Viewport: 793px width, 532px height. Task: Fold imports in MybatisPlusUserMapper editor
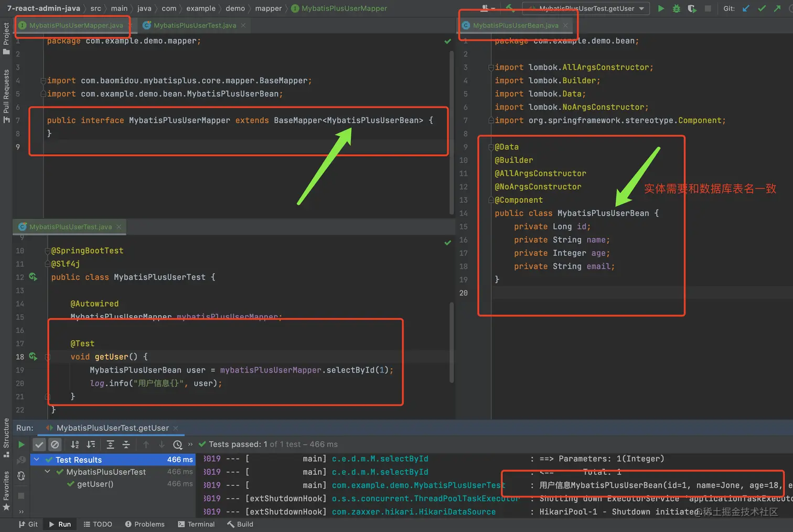43,81
